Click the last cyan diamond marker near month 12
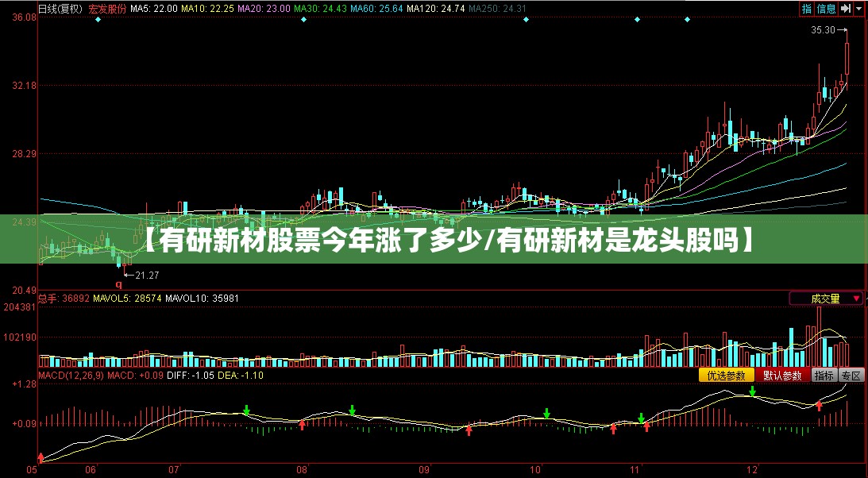Screen dimensions: 868x478 pyautogui.click(x=687, y=19)
